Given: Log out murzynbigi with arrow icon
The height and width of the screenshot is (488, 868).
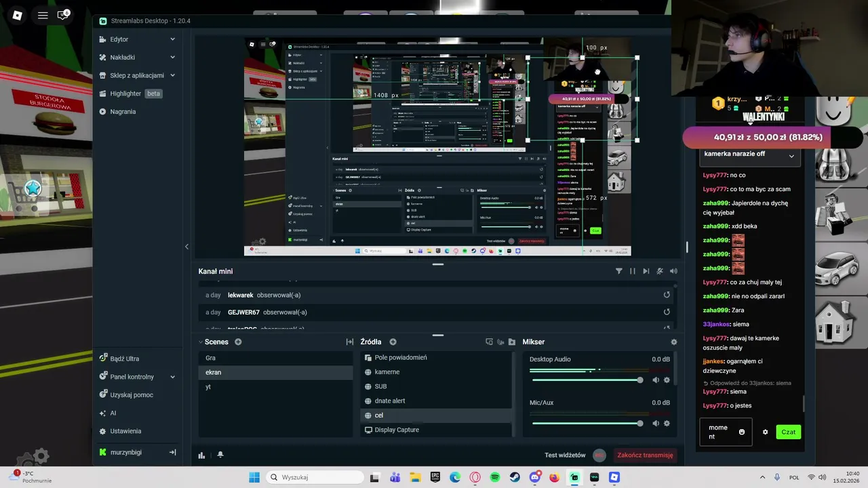Looking at the screenshot, I should pyautogui.click(x=172, y=452).
